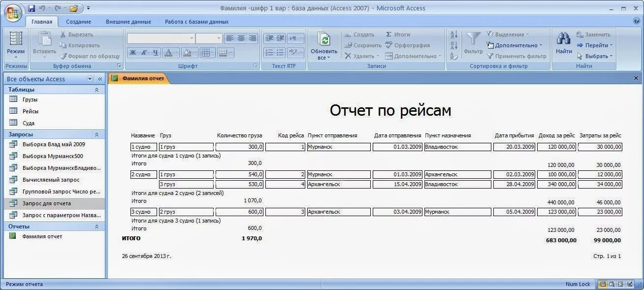Collapse the Запросы group

pos(97,134)
